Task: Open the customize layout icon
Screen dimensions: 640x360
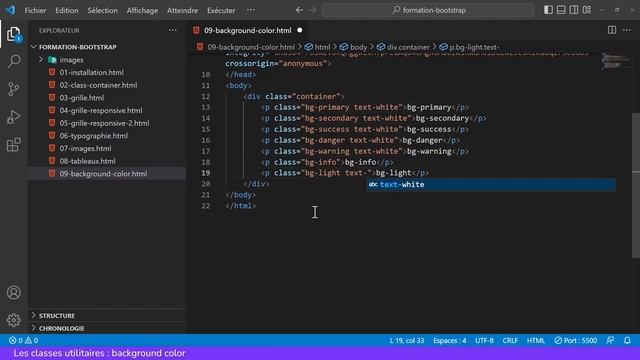Action: pos(587,10)
